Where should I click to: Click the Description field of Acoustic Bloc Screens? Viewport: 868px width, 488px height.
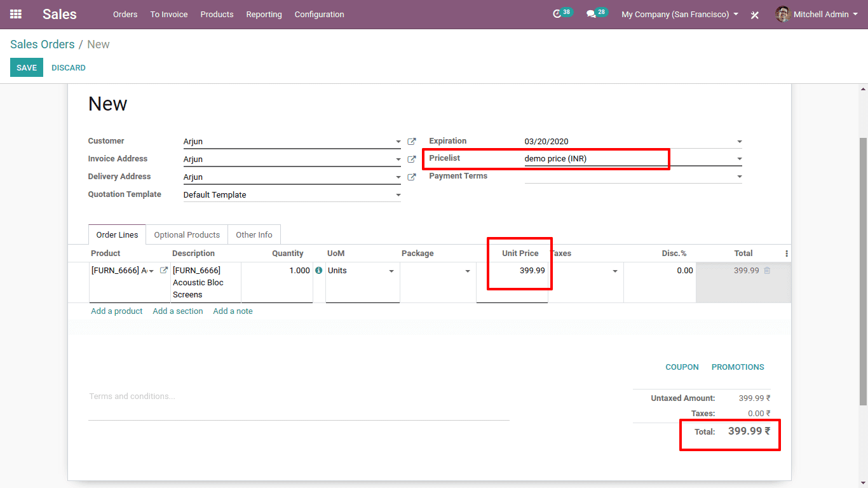[206, 283]
